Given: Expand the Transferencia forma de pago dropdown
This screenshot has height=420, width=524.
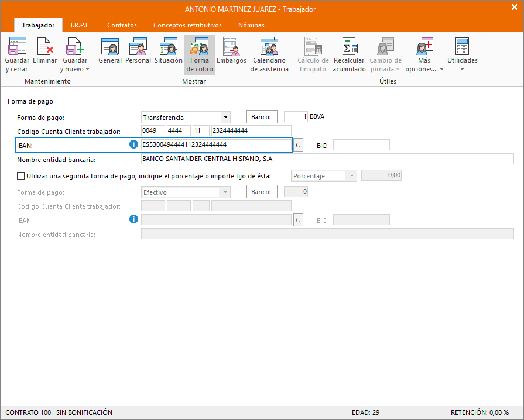Looking at the screenshot, I should pyautogui.click(x=225, y=117).
